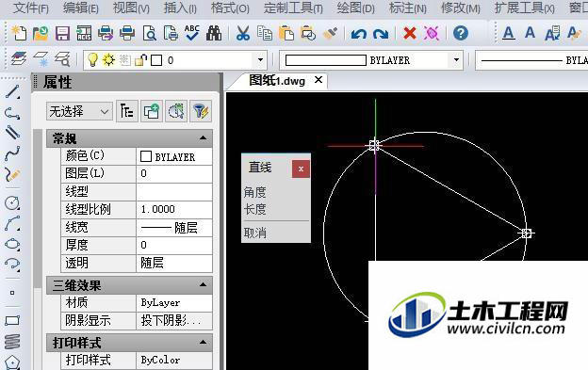The width and height of the screenshot is (588, 370).
Task: Toggle layer freeze sun icon
Action: [x=108, y=59]
